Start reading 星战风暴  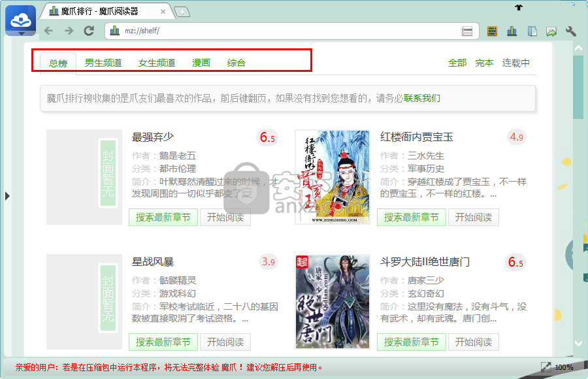tap(225, 342)
